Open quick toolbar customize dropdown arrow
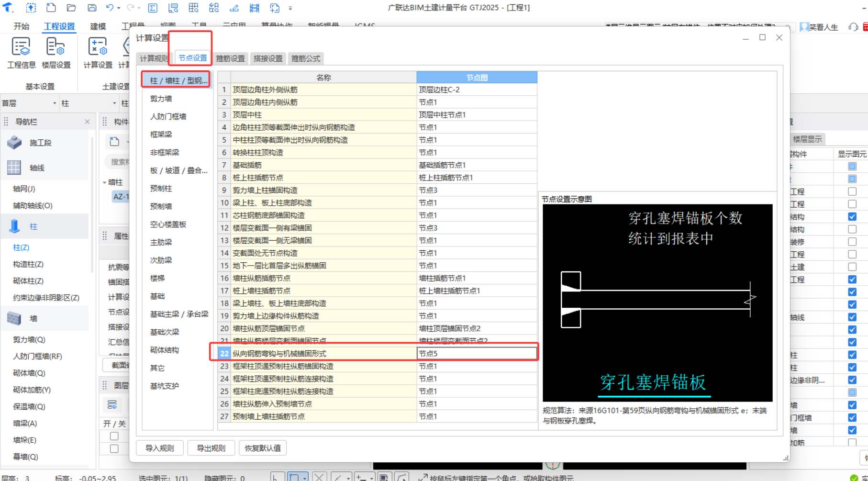 (x=290, y=8)
